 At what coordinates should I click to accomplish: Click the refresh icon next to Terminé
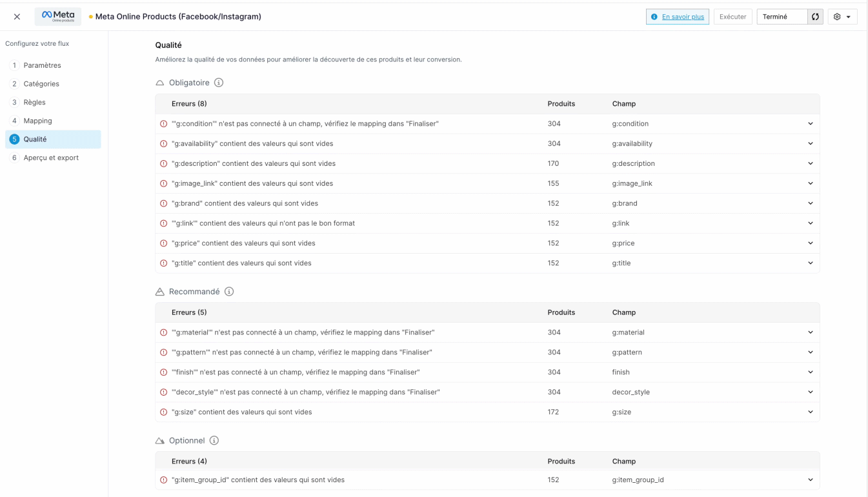coord(815,17)
